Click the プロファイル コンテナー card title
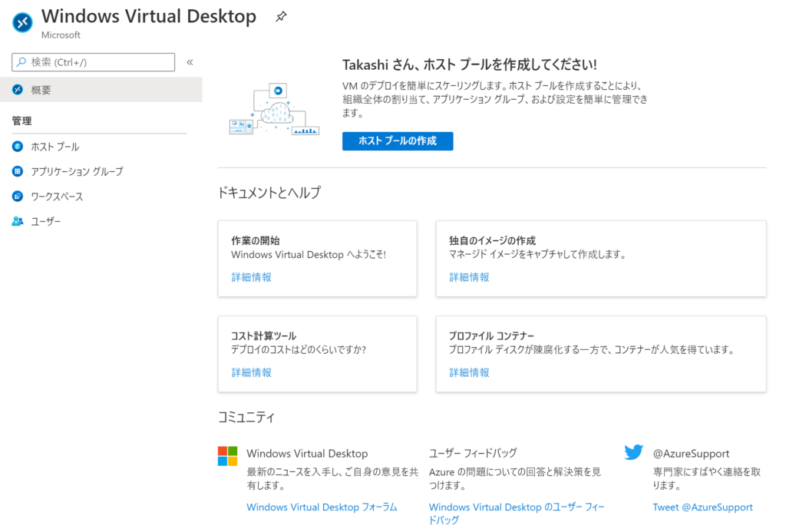 coord(491,336)
